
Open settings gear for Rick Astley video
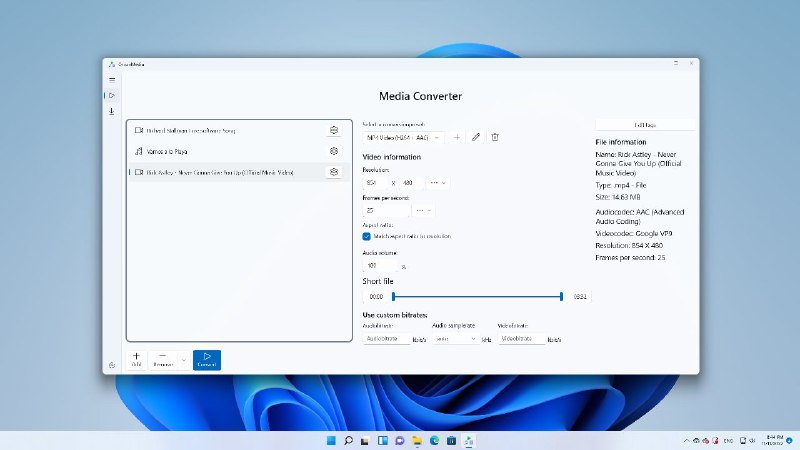click(x=333, y=172)
